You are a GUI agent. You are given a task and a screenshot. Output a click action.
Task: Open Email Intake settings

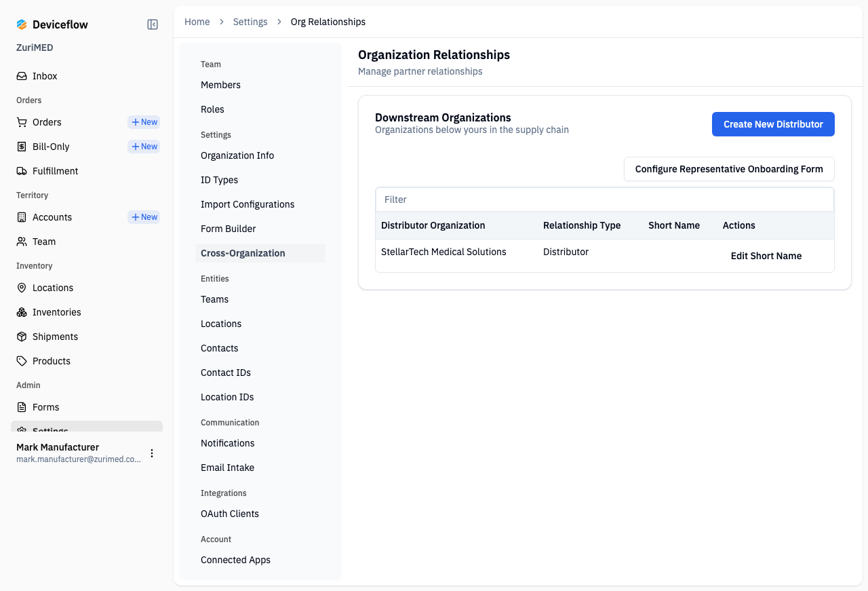[260, 468]
